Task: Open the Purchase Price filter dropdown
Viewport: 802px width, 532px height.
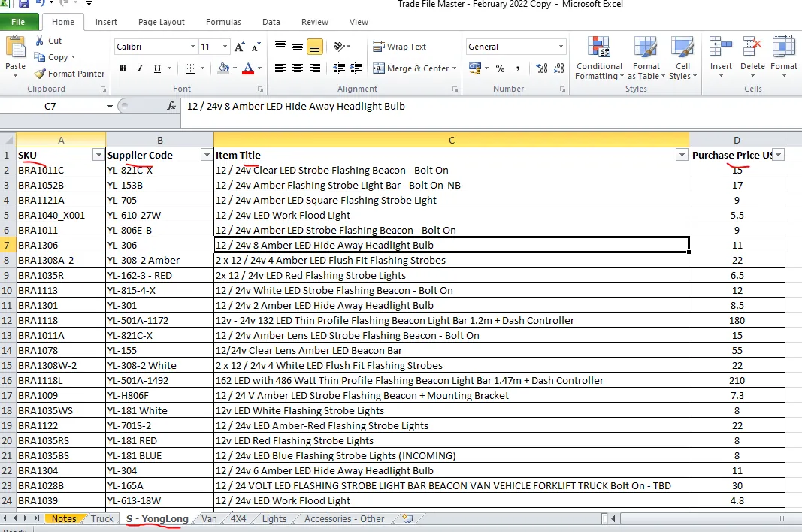Action: pyautogui.click(x=778, y=155)
